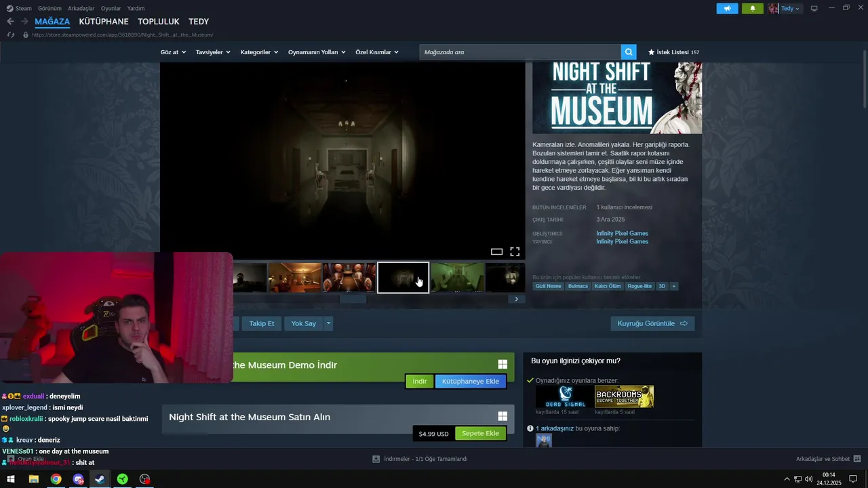Viewport: 868px width, 488px height.
Task: Click the Mağazada ara search field
Action: click(520, 52)
